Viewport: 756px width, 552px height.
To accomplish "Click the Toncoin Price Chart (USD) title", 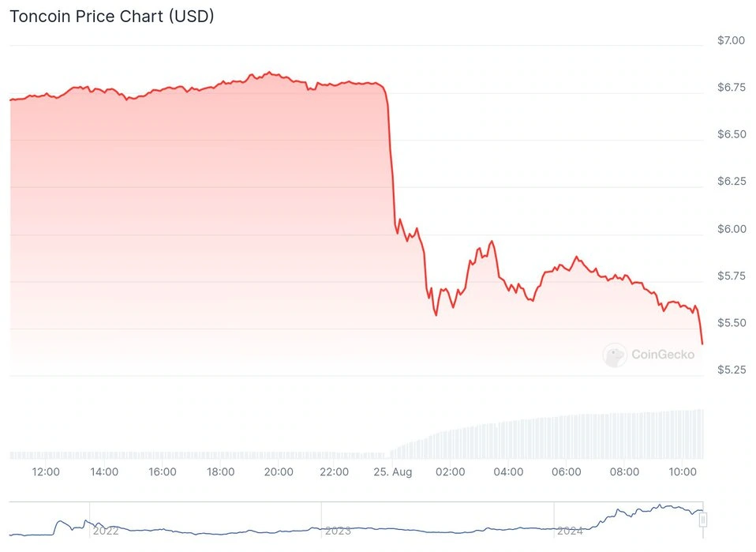I will point(111,16).
